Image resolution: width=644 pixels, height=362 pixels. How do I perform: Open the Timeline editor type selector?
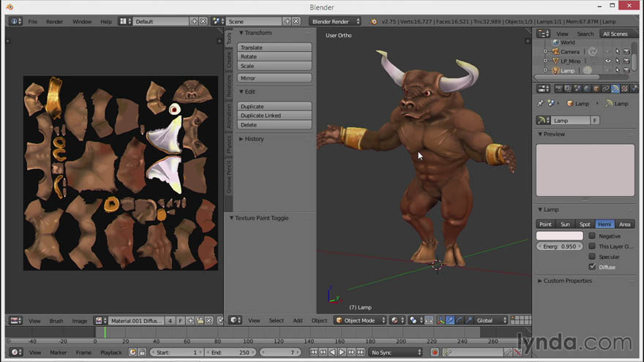coord(15,352)
